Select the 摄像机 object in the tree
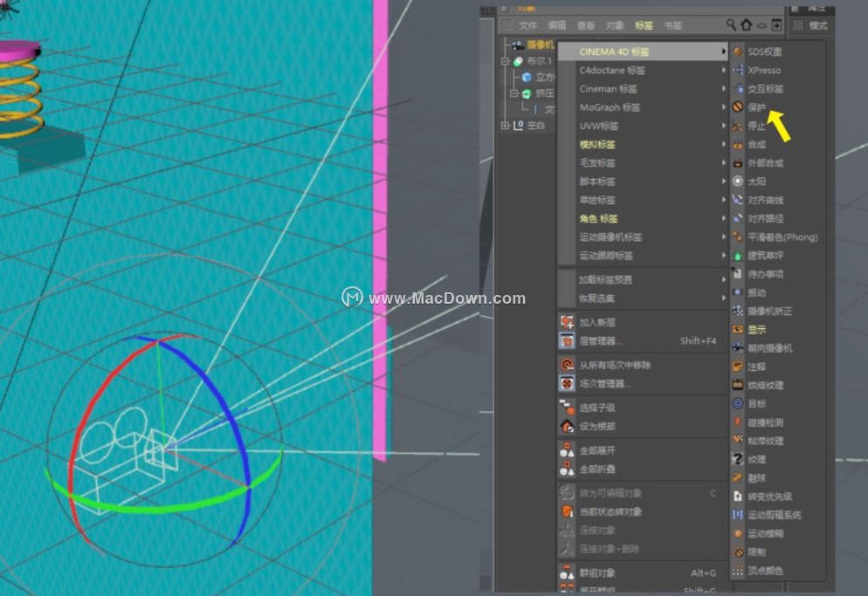This screenshot has width=868, height=596. (x=540, y=45)
